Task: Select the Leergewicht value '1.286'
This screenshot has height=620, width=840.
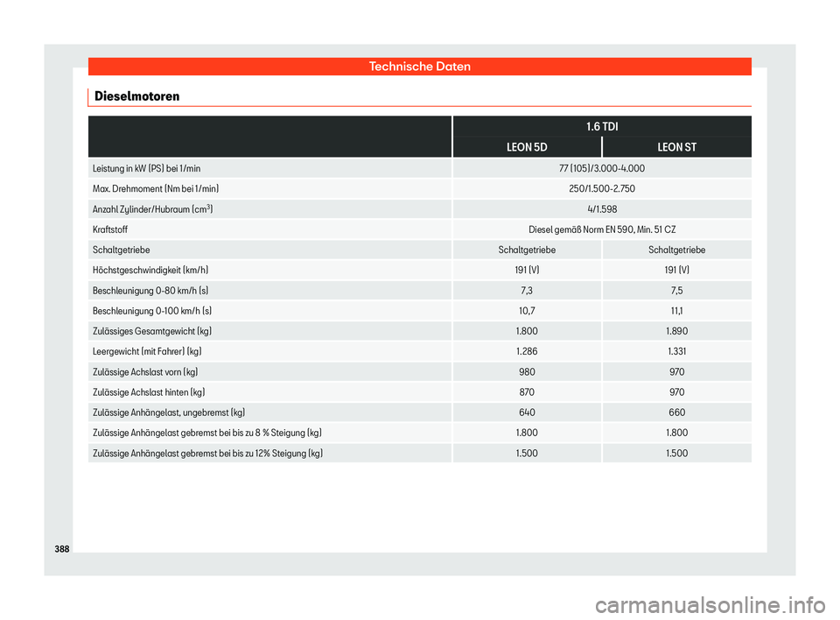Action: pyautogui.click(x=527, y=352)
